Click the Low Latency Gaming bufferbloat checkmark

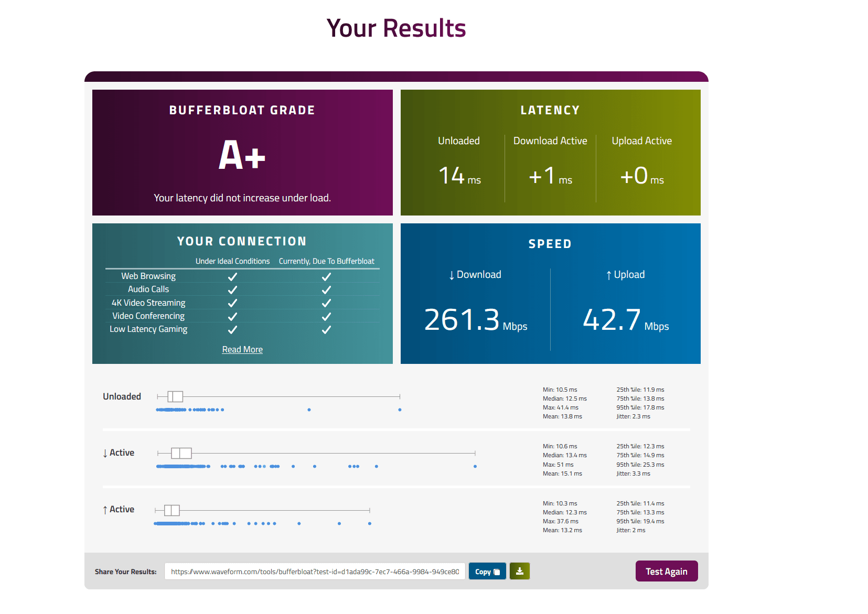point(326,330)
